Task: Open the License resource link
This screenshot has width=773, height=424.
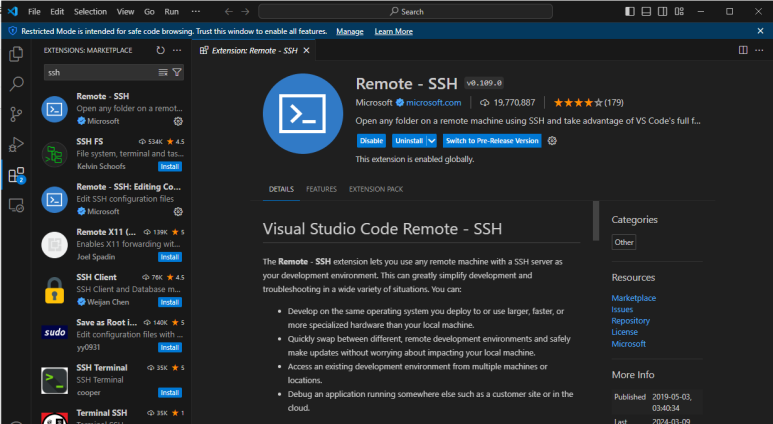Action: coord(625,332)
